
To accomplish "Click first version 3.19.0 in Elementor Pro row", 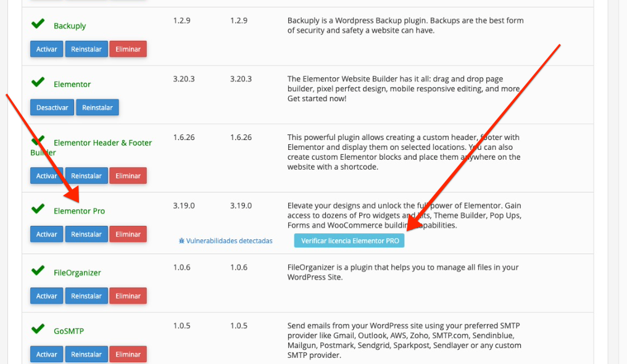I will (183, 205).
